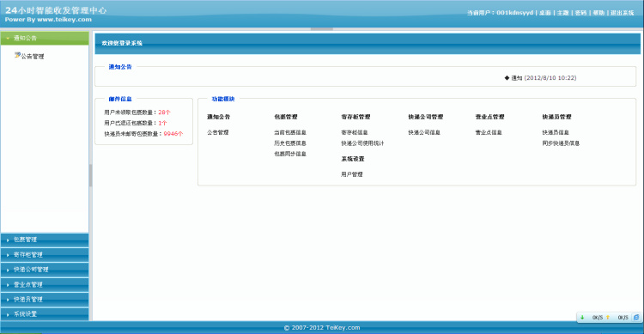This screenshot has width=644, height=334.
Task: Expand the 快递员管理 sidebar section
Action: (45, 299)
